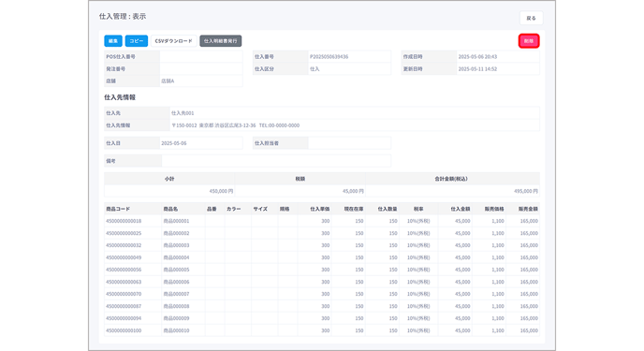This screenshot has width=644, height=351.
Task: Open product name 商品000008
Action: pyautogui.click(x=176, y=306)
